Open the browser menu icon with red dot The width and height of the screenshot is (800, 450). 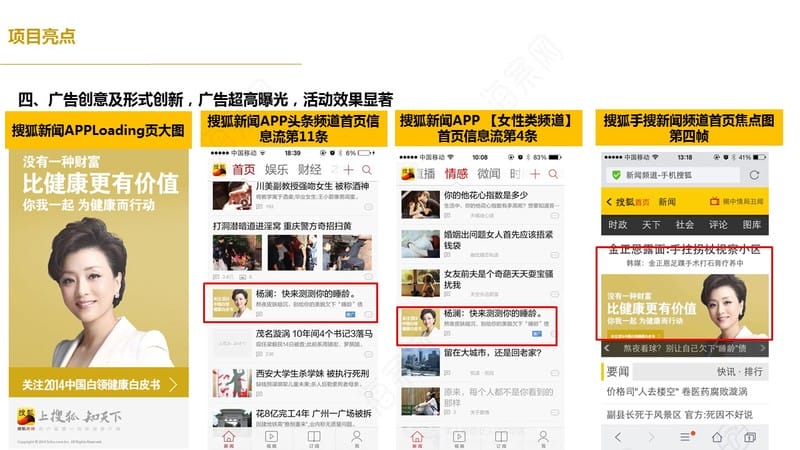click(686, 437)
